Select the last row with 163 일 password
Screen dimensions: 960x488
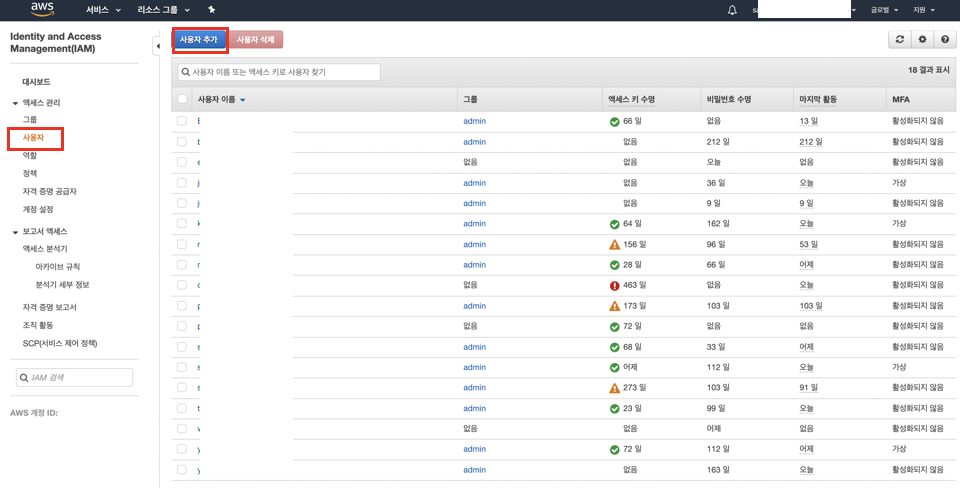click(x=182, y=470)
